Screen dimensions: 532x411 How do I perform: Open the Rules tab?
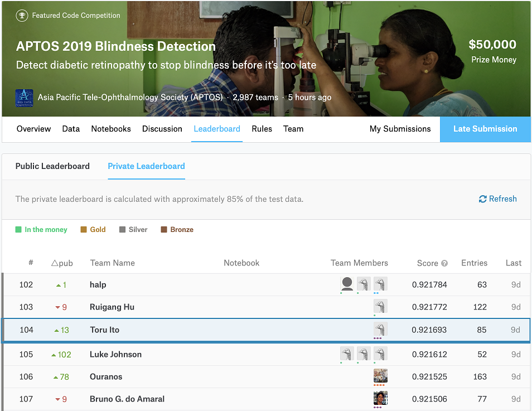tap(262, 129)
